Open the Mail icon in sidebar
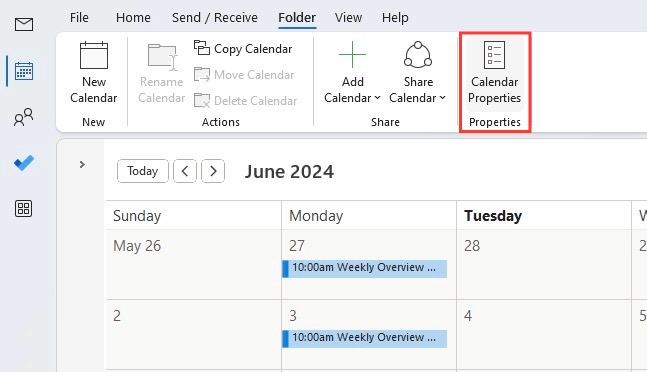Image resolution: width=647 pixels, height=372 pixels. coord(24,24)
